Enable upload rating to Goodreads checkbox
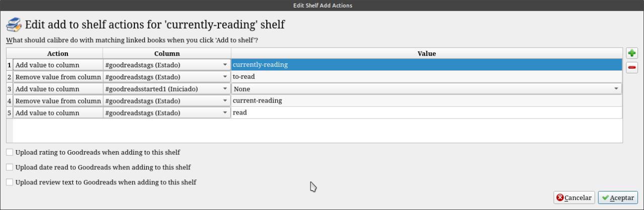The image size is (644, 210). (10, 152)
